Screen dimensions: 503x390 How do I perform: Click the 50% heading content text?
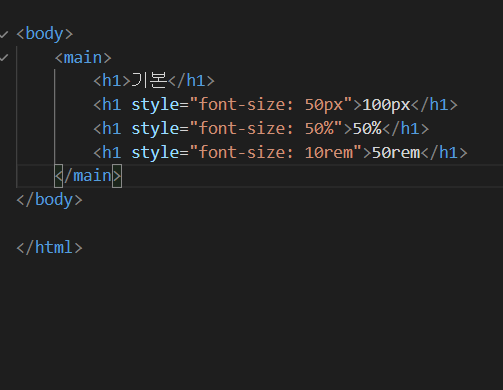367,128
